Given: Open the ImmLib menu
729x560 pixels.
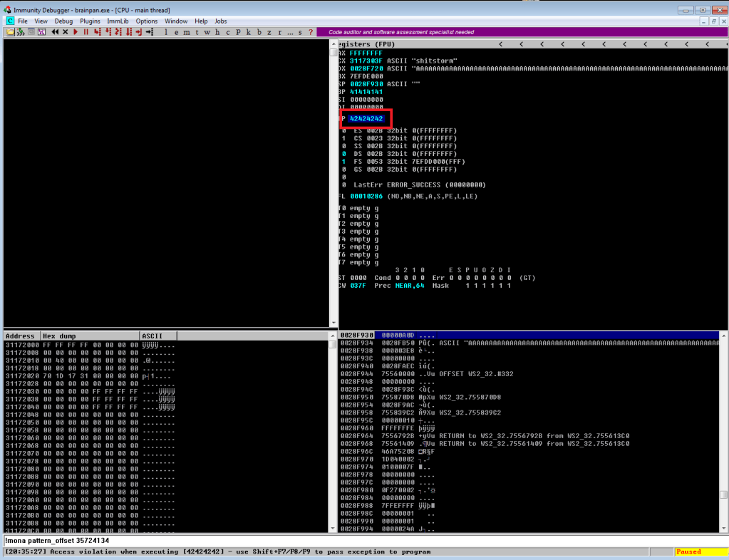Looking at the screenshot, I should [x=118, y=21].
